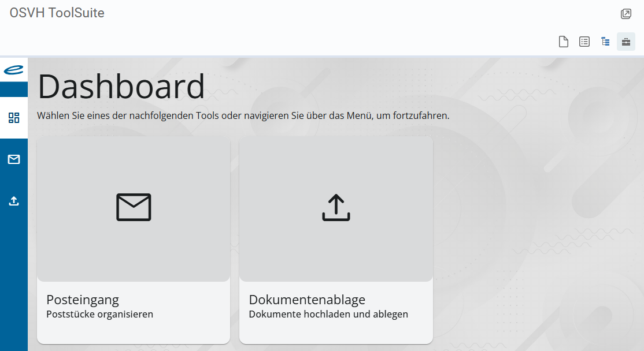This screenshot has width=644, height=351.
Task: Click the Dashboard heading
Action: pyautogui.click(x=121, y=86)
